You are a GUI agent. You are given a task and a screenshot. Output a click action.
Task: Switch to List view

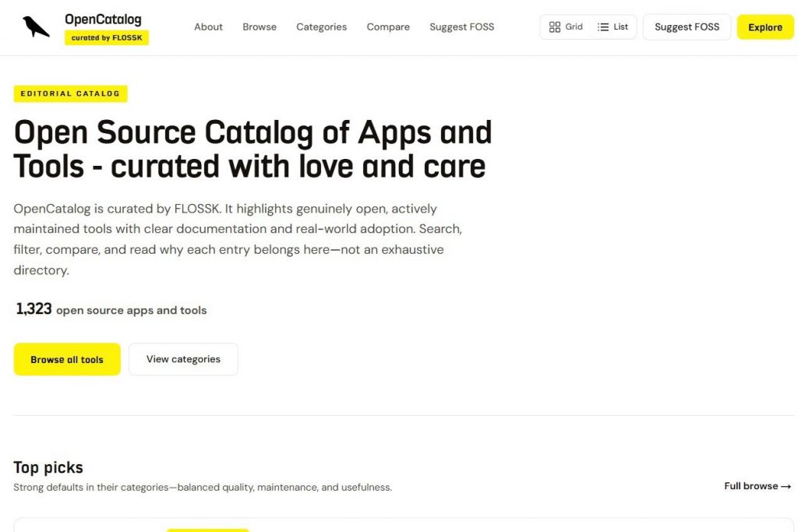613,27
